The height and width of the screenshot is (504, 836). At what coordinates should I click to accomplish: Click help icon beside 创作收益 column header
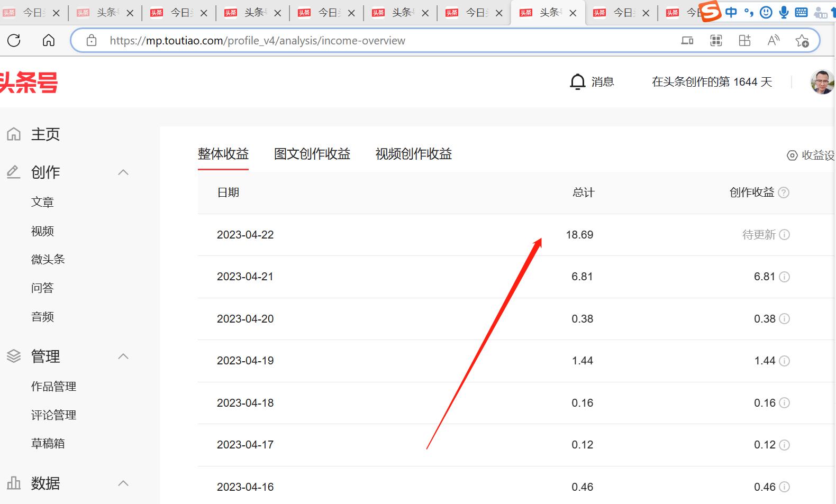[784, 193]
